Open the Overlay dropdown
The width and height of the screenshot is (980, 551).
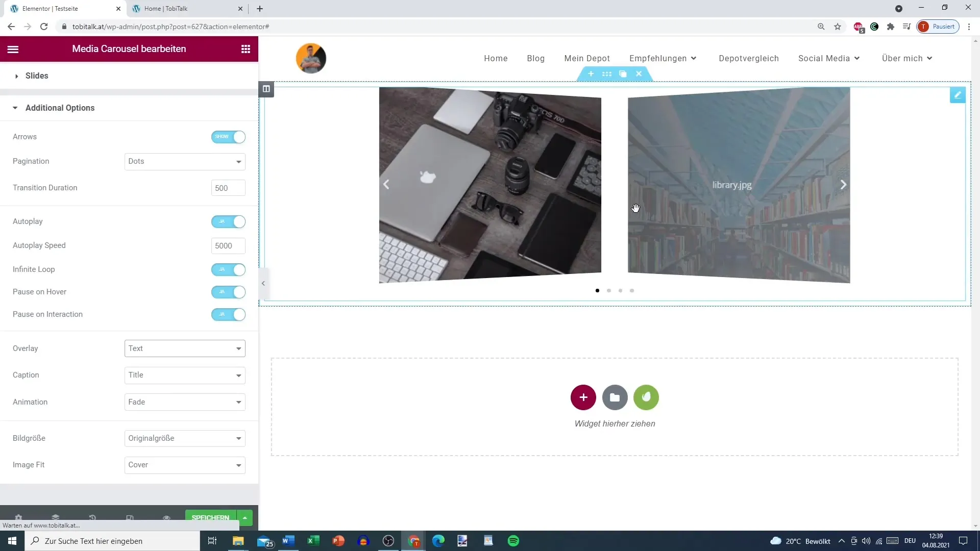185,348
